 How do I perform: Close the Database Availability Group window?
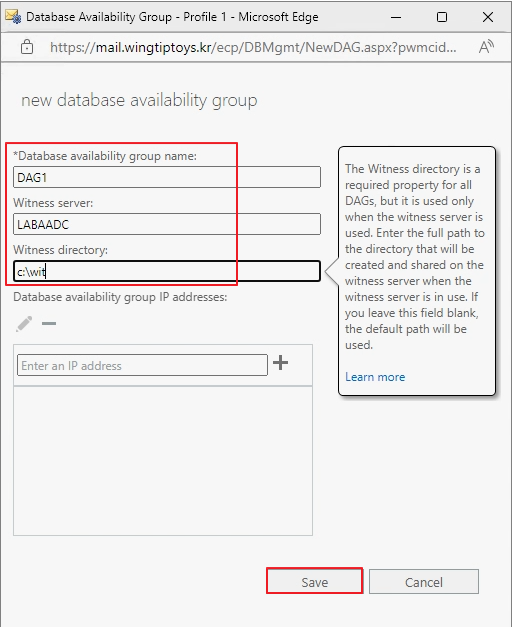488,17
